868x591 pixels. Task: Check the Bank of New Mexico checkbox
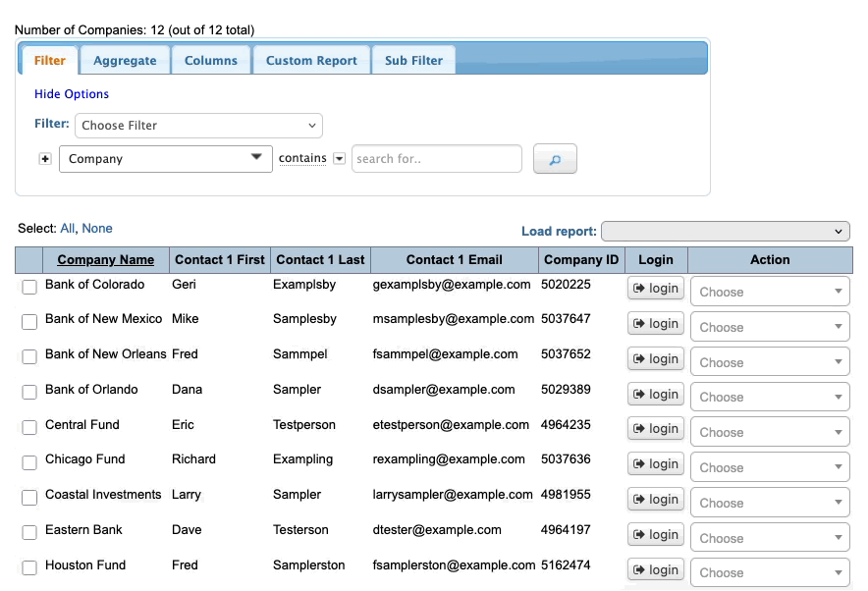pyautogui.click(x=29, y=322)
